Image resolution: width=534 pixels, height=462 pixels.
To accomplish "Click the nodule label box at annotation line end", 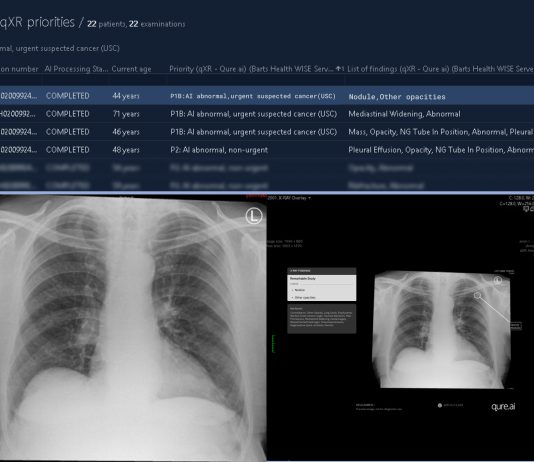I will [516, 326].
